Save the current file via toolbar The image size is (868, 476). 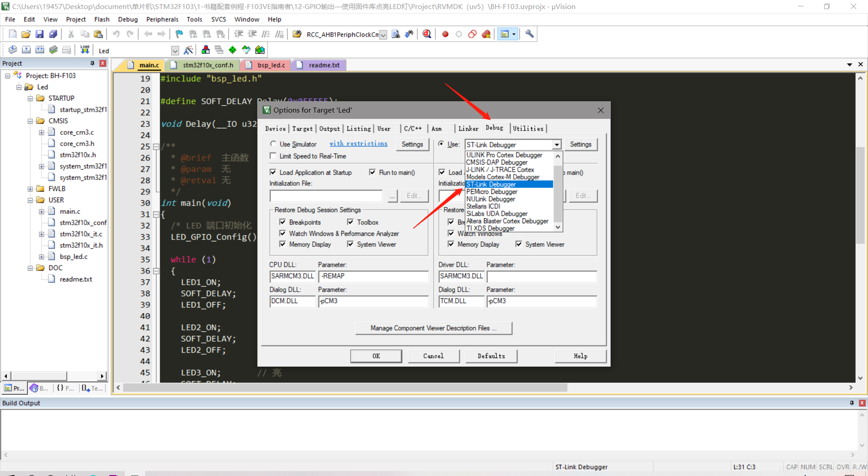[x=40, y=34]
